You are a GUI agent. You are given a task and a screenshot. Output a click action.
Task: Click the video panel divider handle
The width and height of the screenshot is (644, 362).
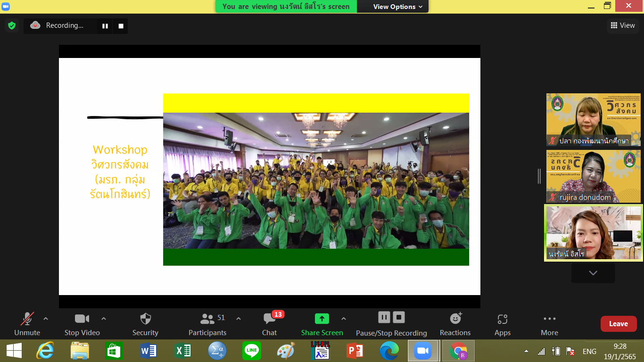pos(539,176)
